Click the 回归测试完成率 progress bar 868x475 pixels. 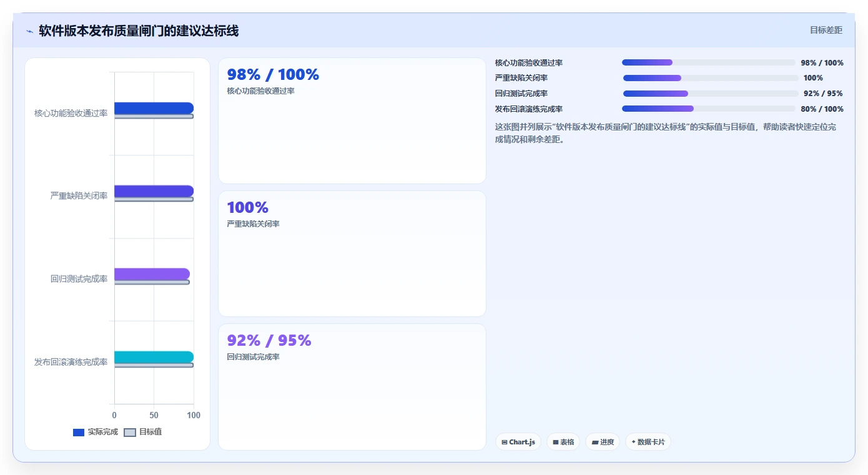click(x=711, y=94)
